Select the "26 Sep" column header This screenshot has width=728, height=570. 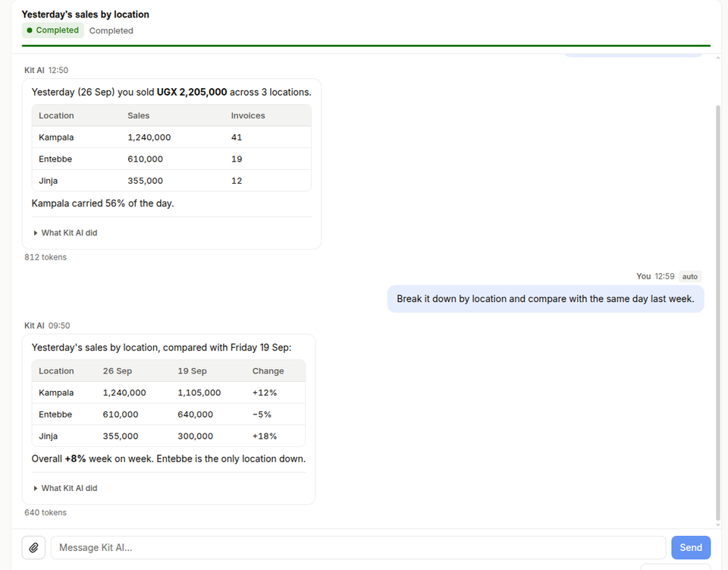(118, 371)
